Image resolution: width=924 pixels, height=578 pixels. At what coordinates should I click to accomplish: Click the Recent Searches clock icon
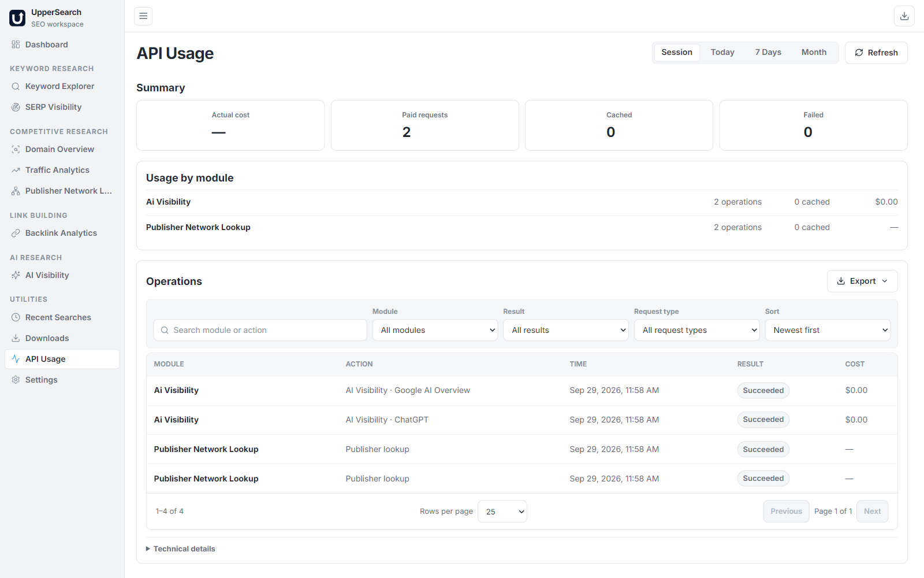click(x=16, y=317)
